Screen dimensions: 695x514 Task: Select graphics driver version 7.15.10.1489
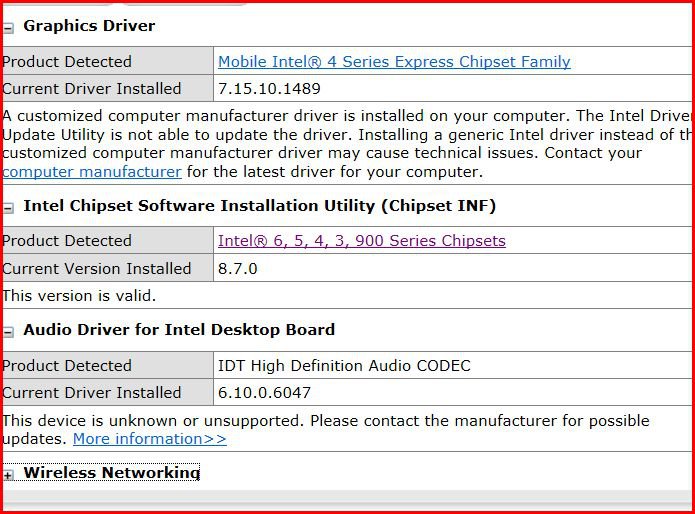point(269,89)
